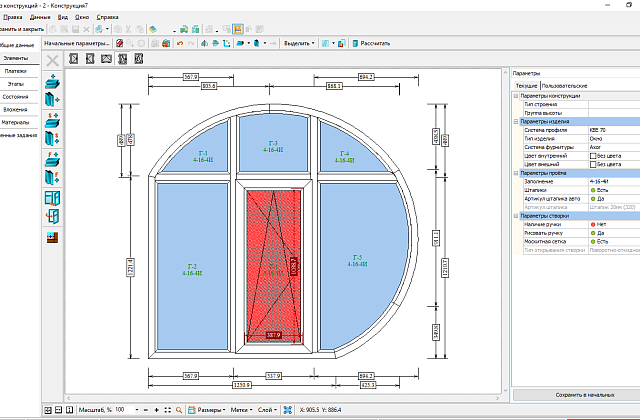Open the Правка menu

pos(13,17)
